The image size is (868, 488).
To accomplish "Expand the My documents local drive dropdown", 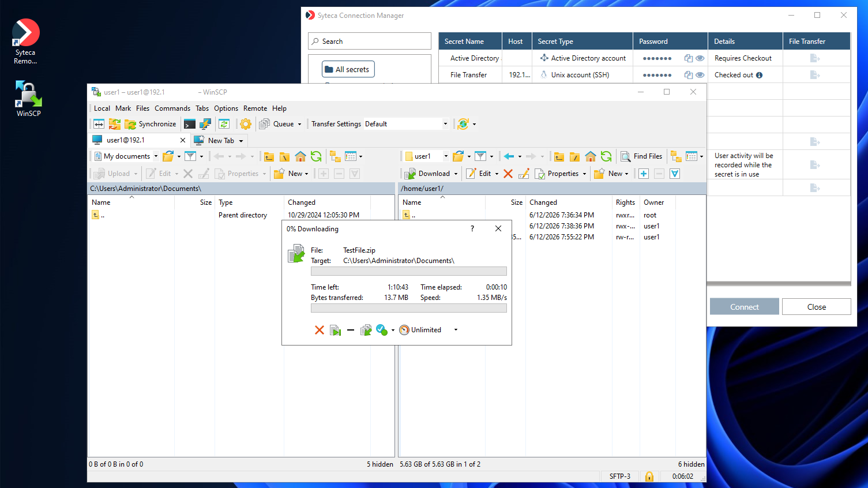I will pyautogui.click(x=156, y=156).
